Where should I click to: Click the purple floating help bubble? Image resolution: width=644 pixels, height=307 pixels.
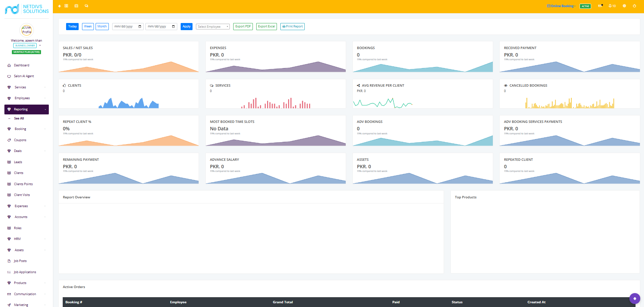635,299
